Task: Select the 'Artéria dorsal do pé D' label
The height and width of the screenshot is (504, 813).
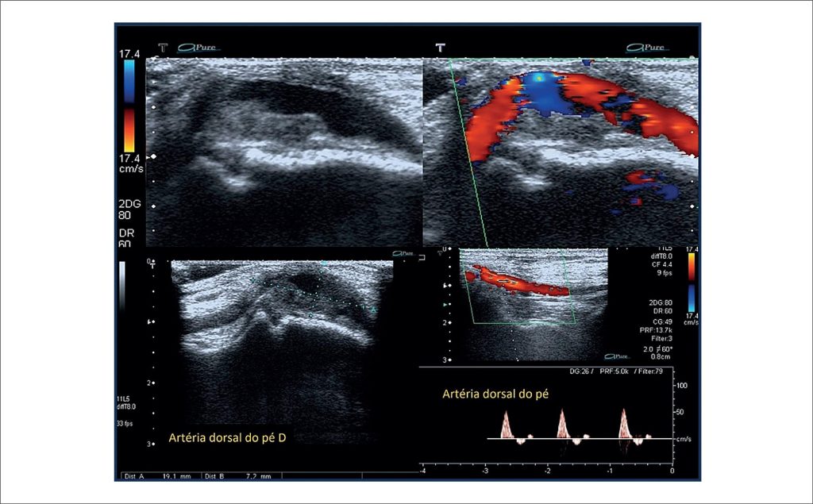Action: [227, 437]
